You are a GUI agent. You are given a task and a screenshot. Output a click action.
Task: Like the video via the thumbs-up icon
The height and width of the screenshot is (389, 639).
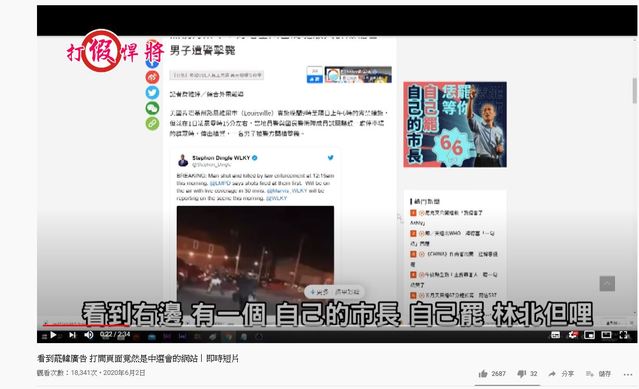(x=483, y=374)
